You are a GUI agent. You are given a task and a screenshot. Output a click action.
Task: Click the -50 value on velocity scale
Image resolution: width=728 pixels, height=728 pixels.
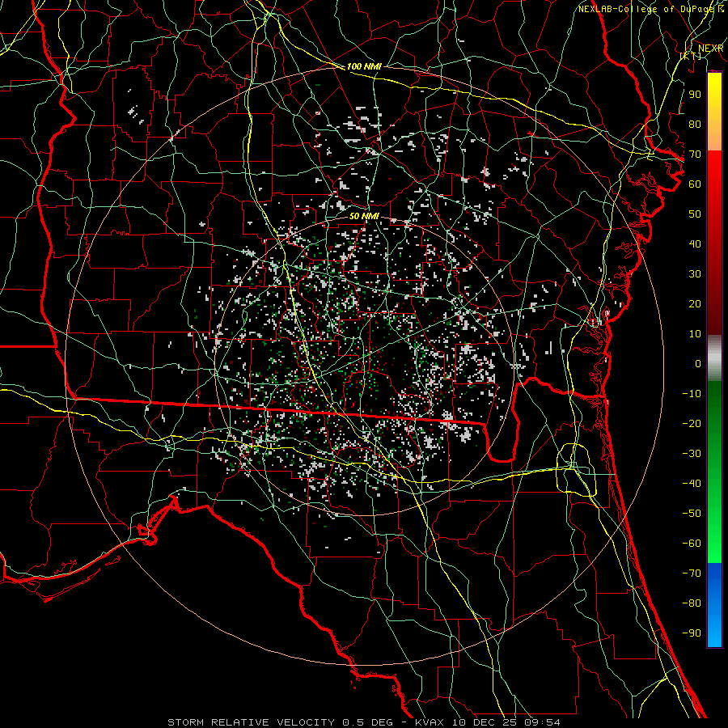pyautogui.click(x=692, y=514)
